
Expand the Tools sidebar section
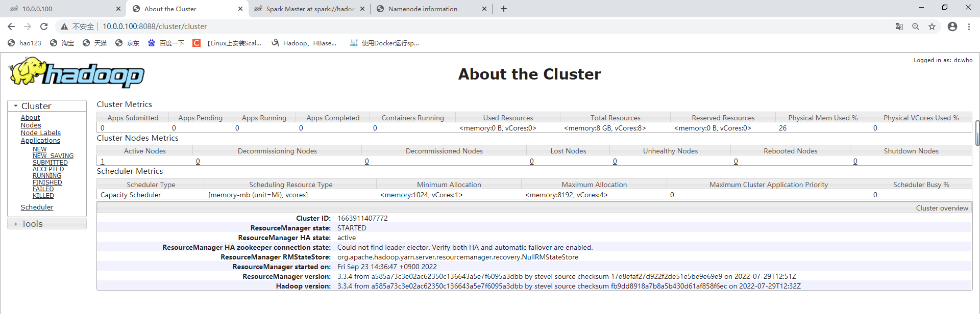[47, 224]
